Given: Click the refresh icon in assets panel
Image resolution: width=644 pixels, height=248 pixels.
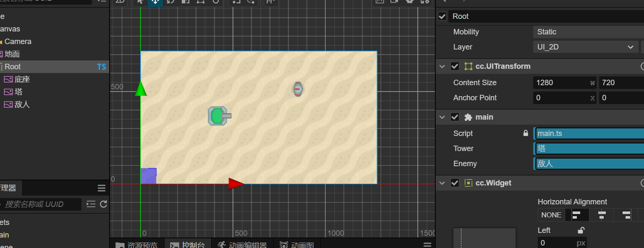Looking at the screenshot, I should [104, 204].
